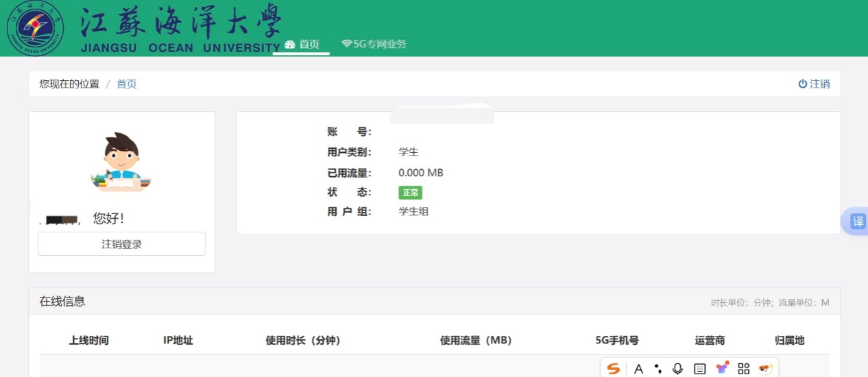Image resolution: width=868 pixels, height=377 pixels.
Task: Click the Sogou S input method logo
Action: tap(614, 369)
